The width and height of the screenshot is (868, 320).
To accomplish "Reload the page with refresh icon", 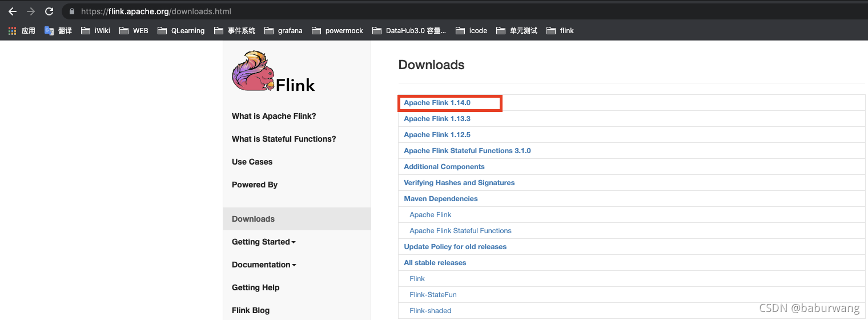I will coord(49,11).
